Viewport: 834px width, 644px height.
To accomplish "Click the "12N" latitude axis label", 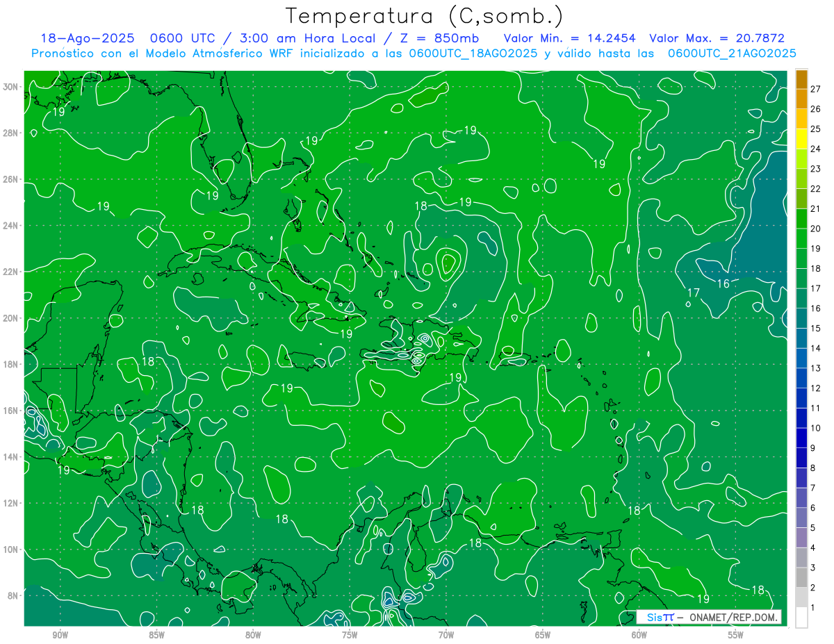I will coord(12,503).
